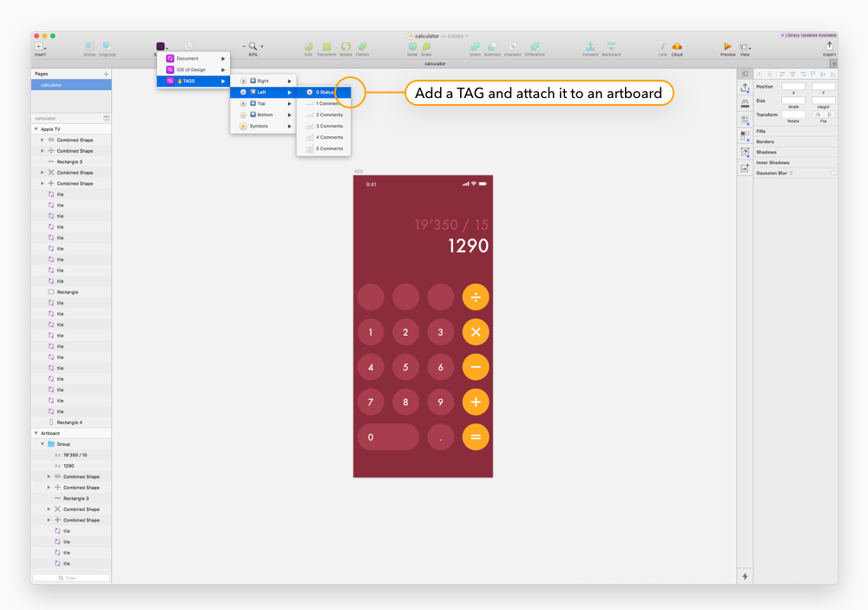
Task: Select the Transform tool
Action: click(326, 47)
